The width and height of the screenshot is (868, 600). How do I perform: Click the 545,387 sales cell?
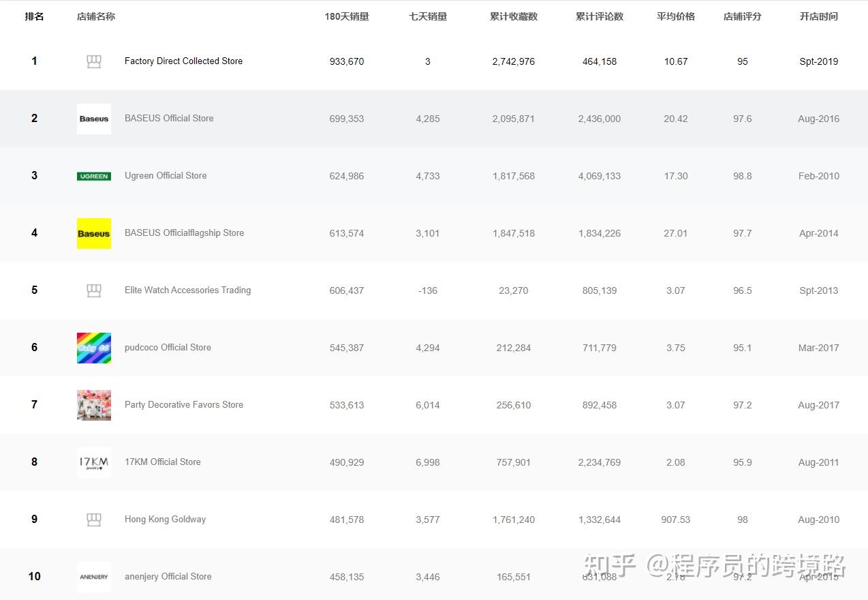pos(347,348)
